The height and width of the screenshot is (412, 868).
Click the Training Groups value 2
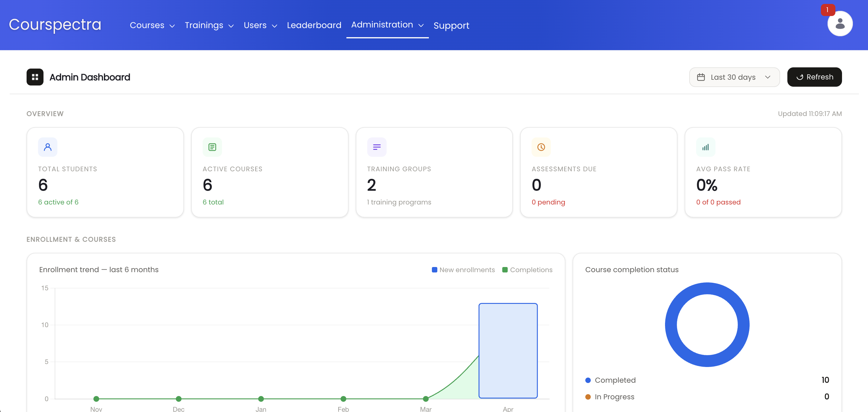click(x=372, y=185)
